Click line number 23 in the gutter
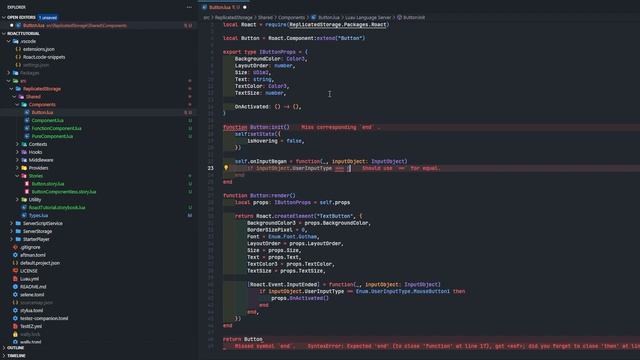 tap(211, 168)
